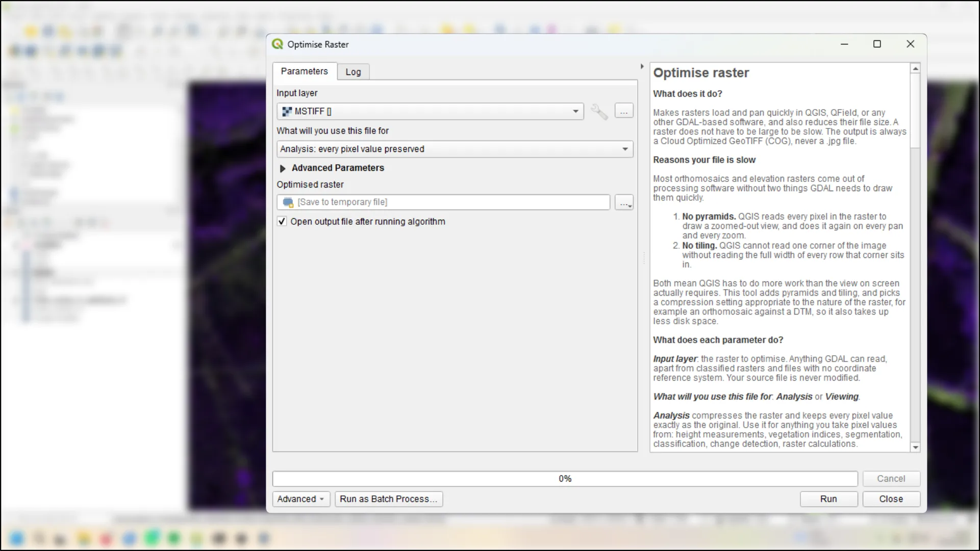Viewport: 980px width, 551px height.
Task: Open the MSTIFF input layer dropdown
Action: [x=430, y=111]
